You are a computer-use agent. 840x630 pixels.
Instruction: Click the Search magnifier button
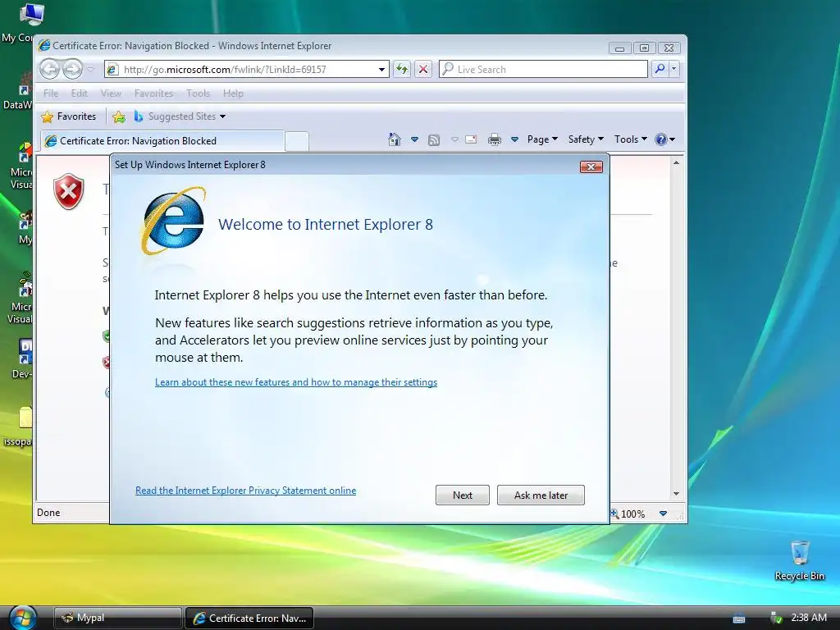(x=660, y=69)
